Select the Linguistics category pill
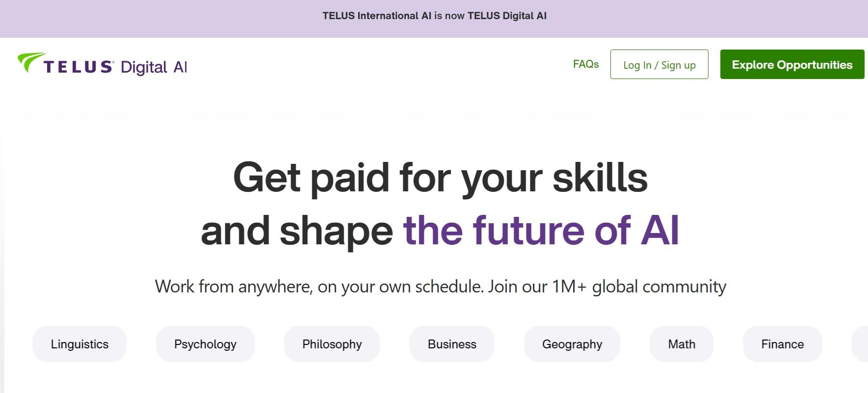This screenshot has height=393, width=868. tap(79, 344)
